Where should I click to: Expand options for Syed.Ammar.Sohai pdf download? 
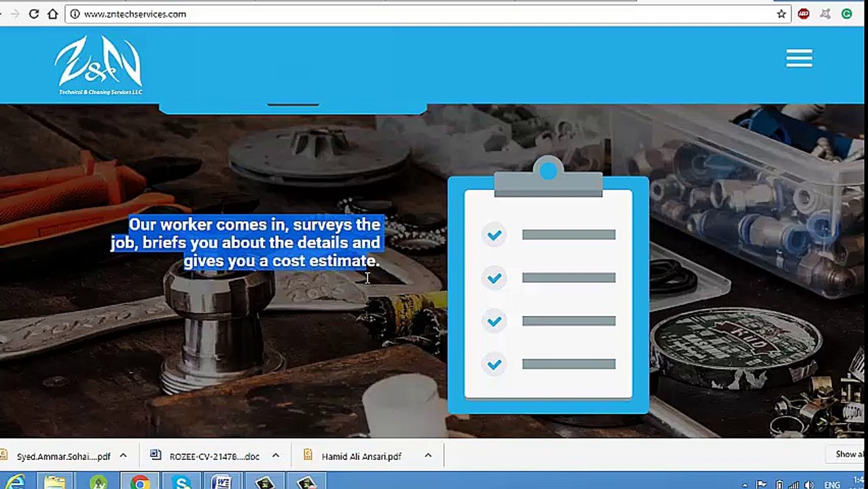(124, 456)
